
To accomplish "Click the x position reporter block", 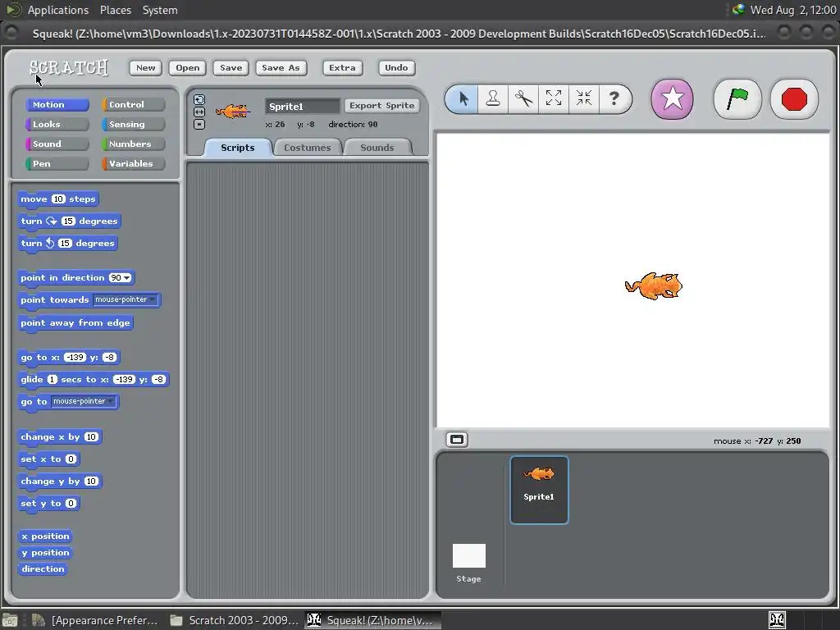I will coord(45,536).
